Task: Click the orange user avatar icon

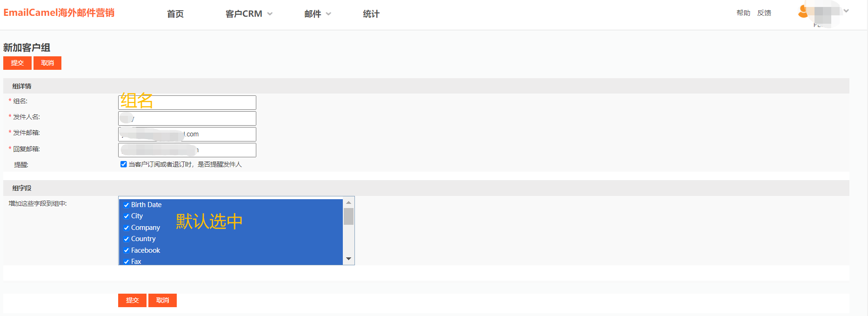Action: point(802,12)
